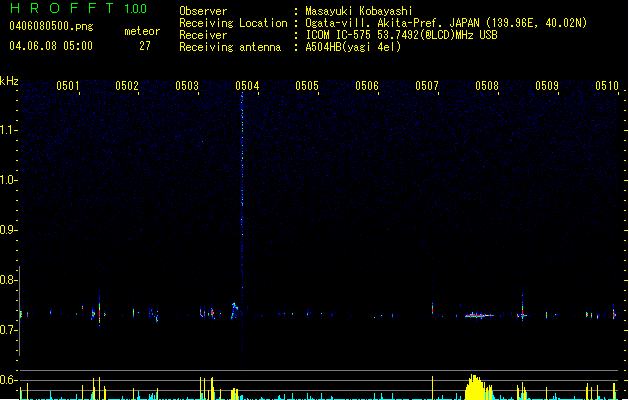Click the Observer label
The image size is (629, 400).
click(x=203, y=11)
